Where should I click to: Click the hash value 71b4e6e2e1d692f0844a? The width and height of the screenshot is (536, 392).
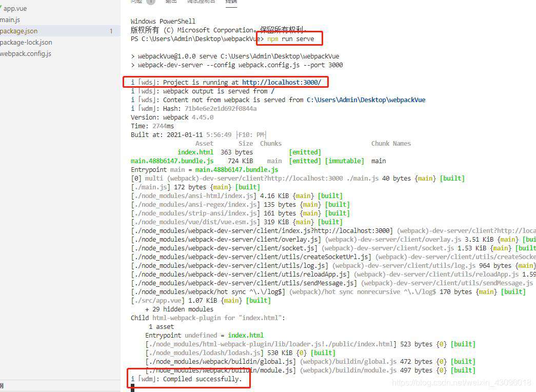221,108
